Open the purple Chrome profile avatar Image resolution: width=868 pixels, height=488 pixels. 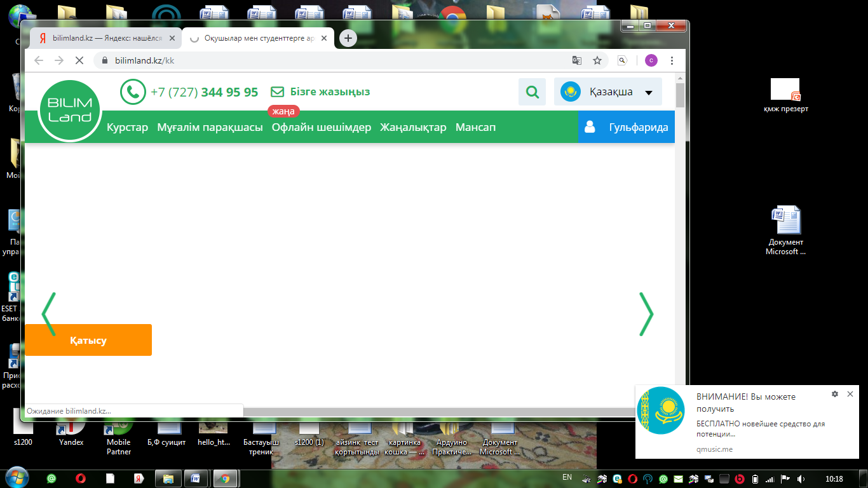coord(651,60)
